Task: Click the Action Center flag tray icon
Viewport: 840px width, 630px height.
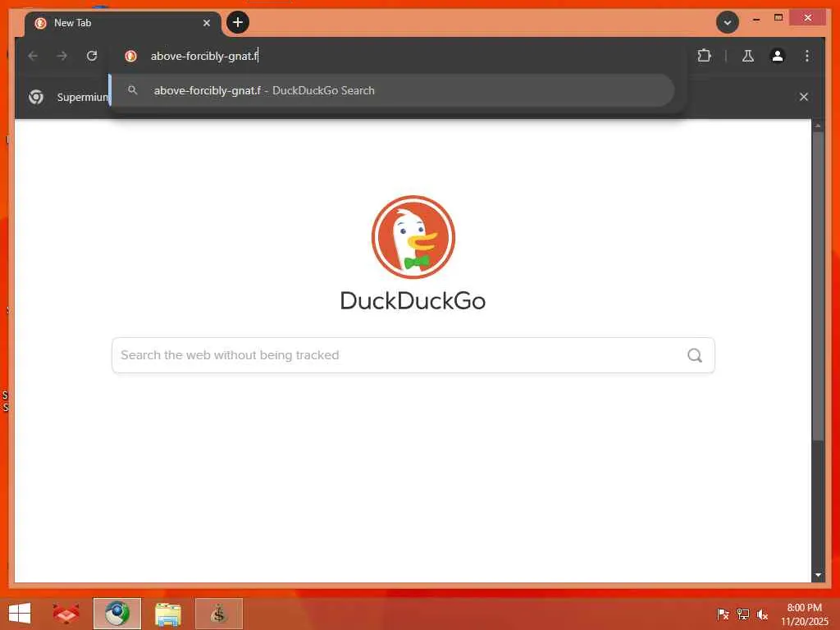Action: pyautogui.click(x=723, y=614)
